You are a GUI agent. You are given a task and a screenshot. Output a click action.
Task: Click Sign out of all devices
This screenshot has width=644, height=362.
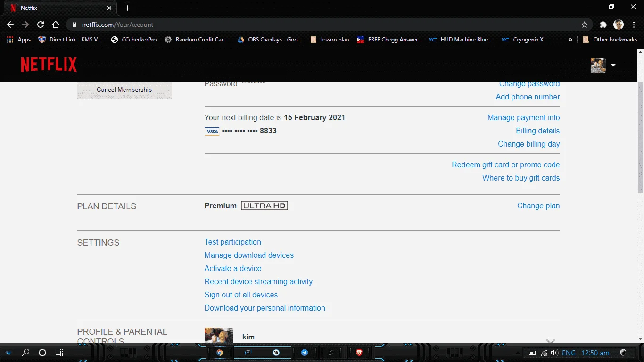coord(241,295)
